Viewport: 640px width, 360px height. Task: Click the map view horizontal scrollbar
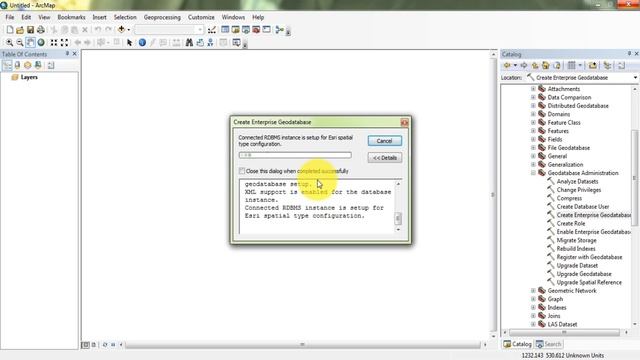click(302, 345)
